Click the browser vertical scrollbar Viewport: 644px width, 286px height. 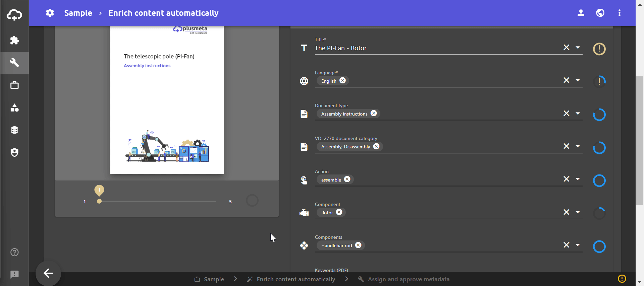640,141
